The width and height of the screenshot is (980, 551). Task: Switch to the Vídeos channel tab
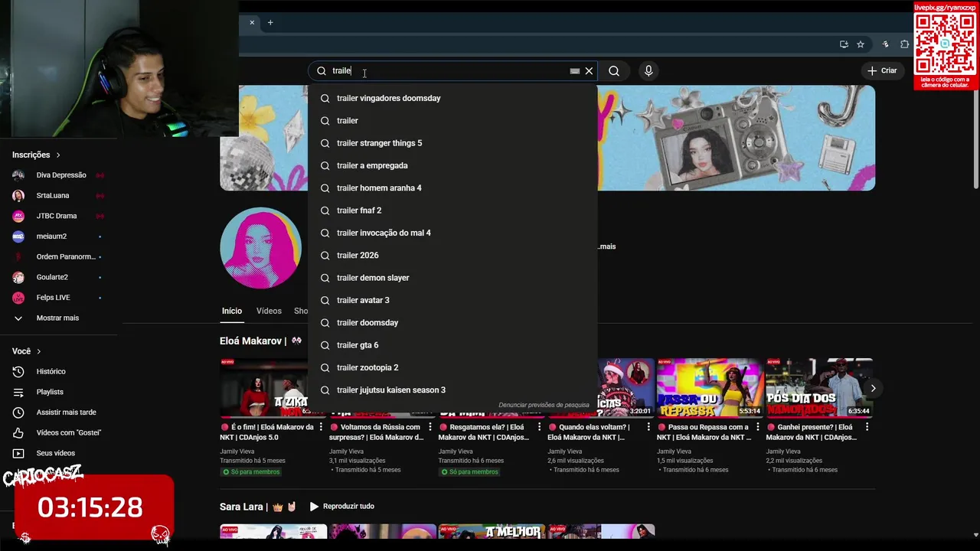point(269,311)
